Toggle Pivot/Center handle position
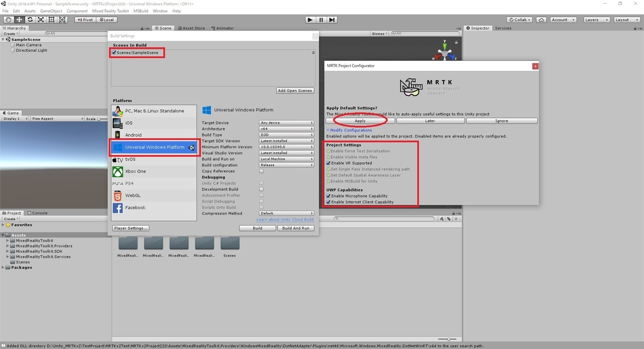This screenshot has height=349, width=644. (x=85, y=20)
